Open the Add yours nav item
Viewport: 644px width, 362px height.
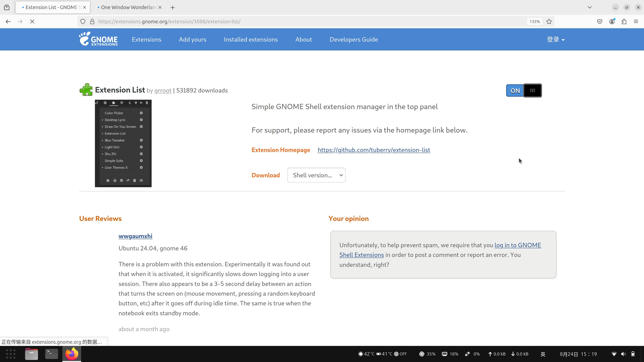(x=193, y=40)
